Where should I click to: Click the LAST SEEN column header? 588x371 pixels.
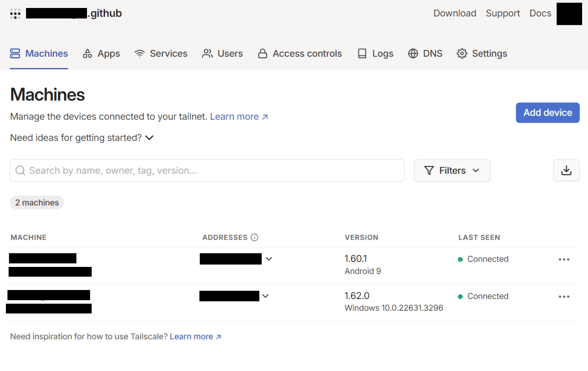tap(479, 238)
